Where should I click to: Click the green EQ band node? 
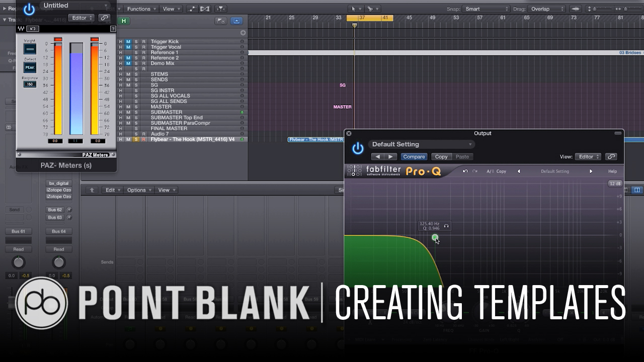tap(435, 237)
